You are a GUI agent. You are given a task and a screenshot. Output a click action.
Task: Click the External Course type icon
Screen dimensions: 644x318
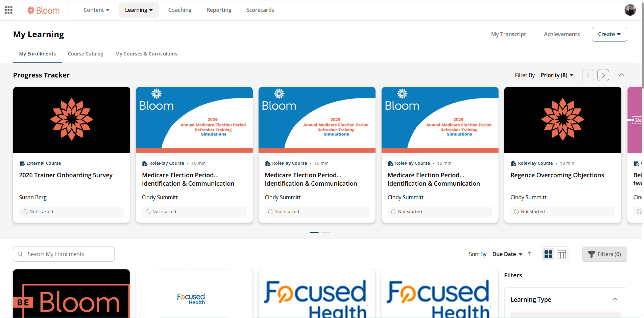tap(22, 163)
